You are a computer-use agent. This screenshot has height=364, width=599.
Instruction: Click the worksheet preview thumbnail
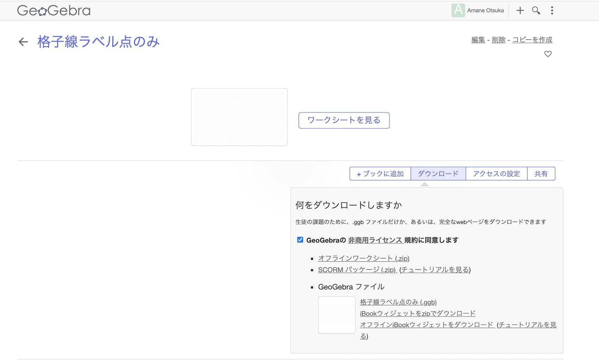(x=239, y=116)
